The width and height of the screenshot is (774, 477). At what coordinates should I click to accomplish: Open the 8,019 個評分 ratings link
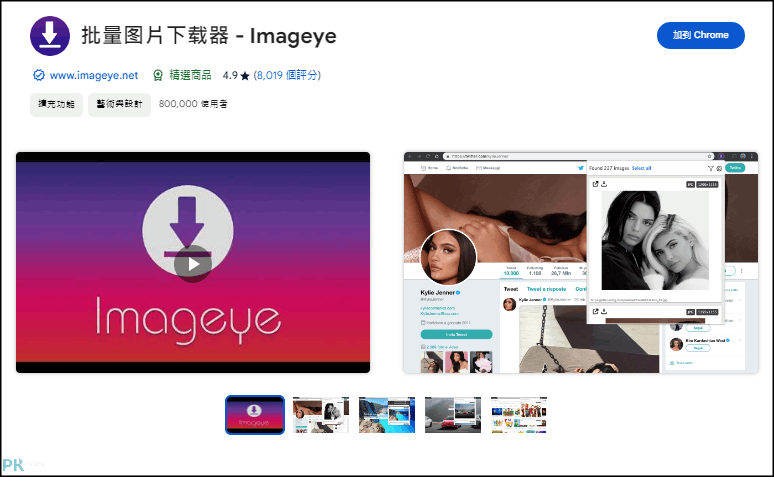287,75
